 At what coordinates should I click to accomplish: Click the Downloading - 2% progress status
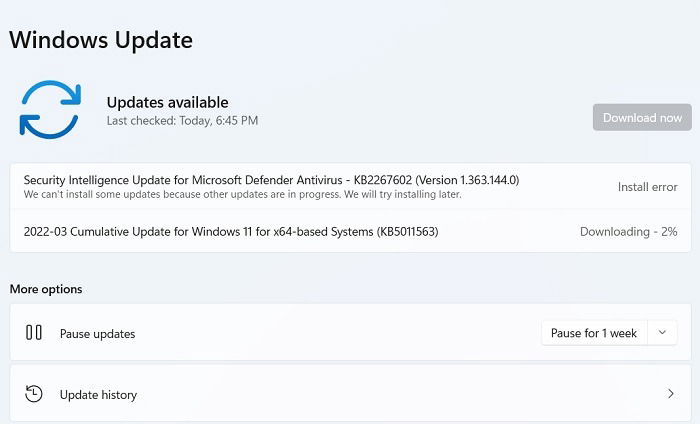[628, 232]
